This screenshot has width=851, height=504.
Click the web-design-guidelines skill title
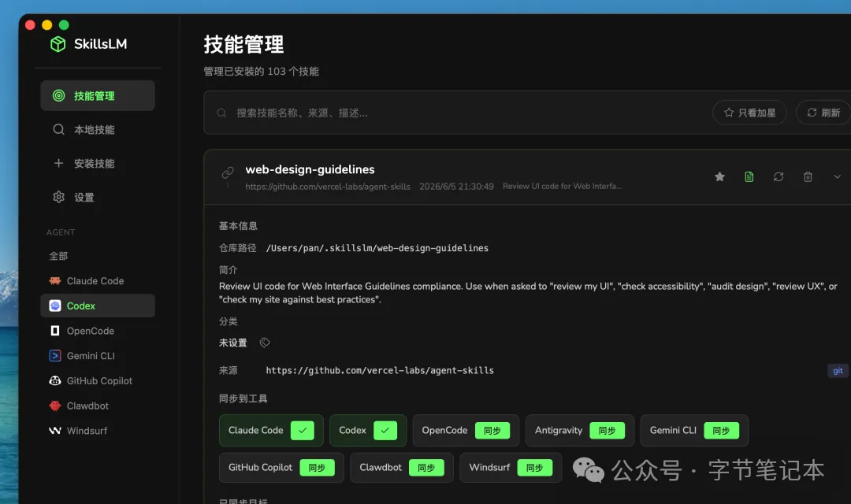[x=310, y=169]
